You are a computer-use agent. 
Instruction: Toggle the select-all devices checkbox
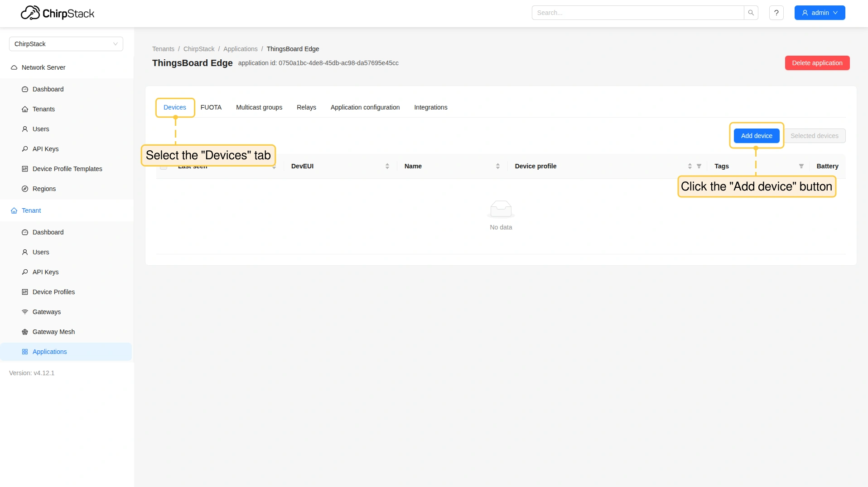pyautogui.click(x=164, y=167)
